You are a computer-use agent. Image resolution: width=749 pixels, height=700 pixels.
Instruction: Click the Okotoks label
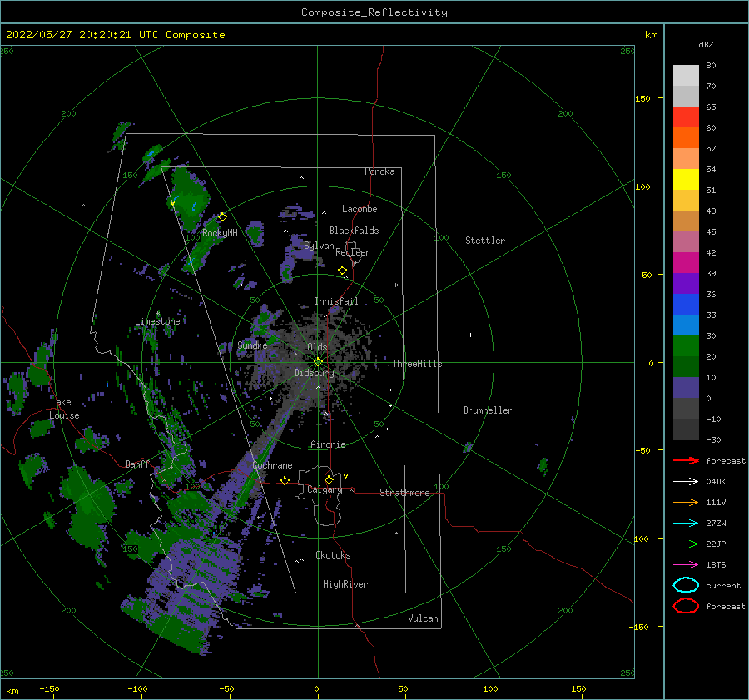333,555
